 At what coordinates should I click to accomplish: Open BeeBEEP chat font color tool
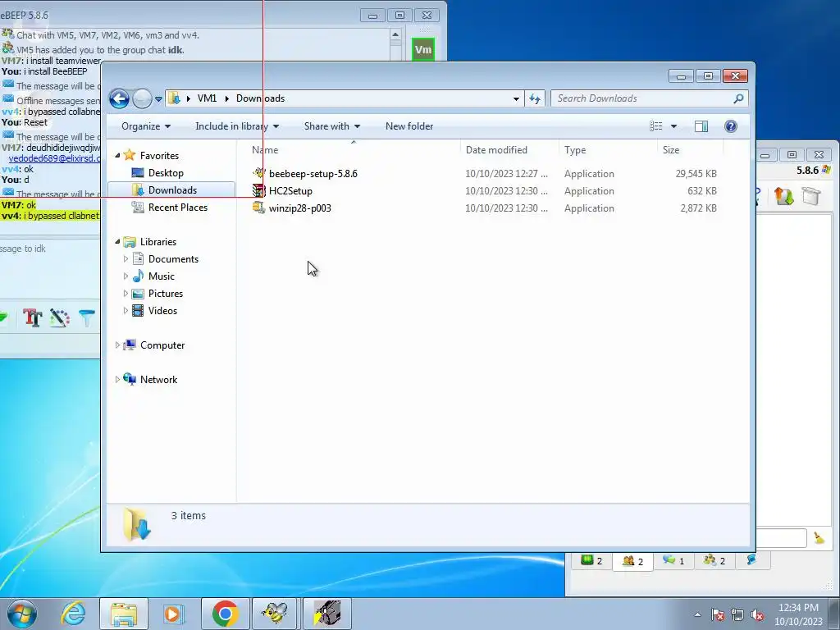pos(59,317)
